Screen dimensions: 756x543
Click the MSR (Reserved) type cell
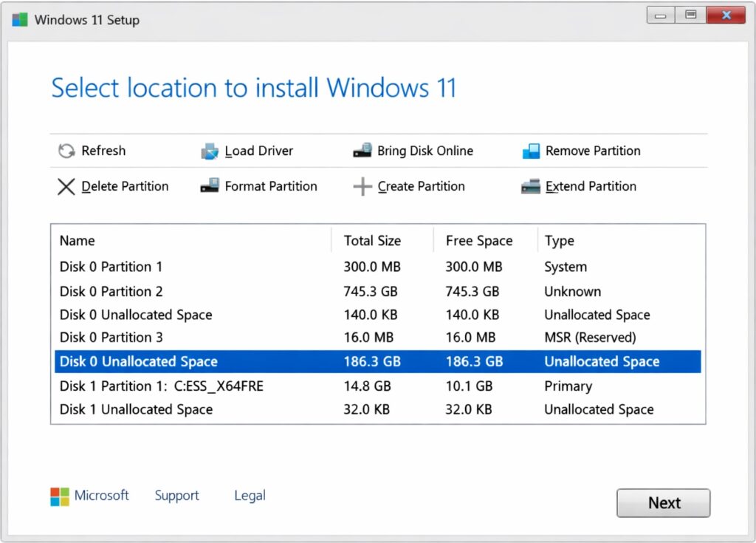[x=590, y=338]
